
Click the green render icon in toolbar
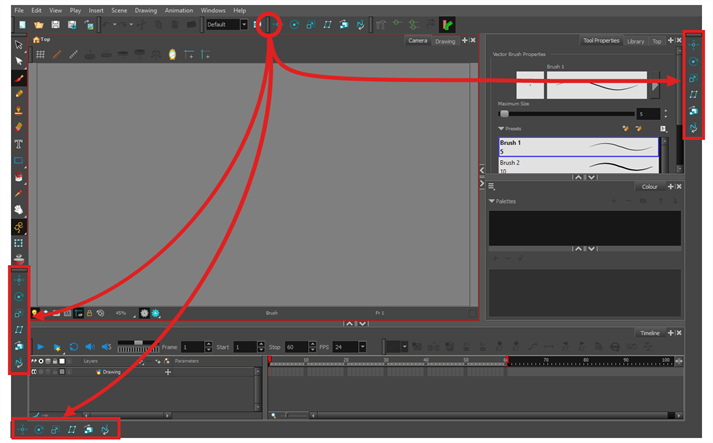[447, 24]
